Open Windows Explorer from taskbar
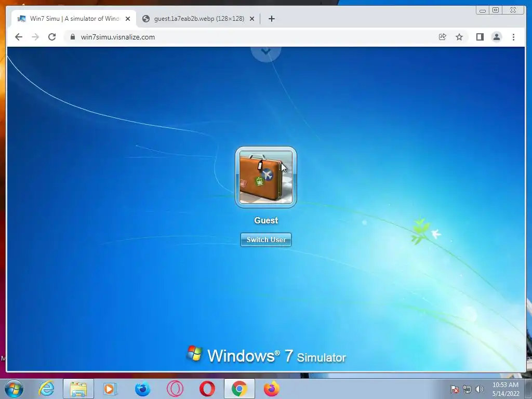 click(78, 389)
